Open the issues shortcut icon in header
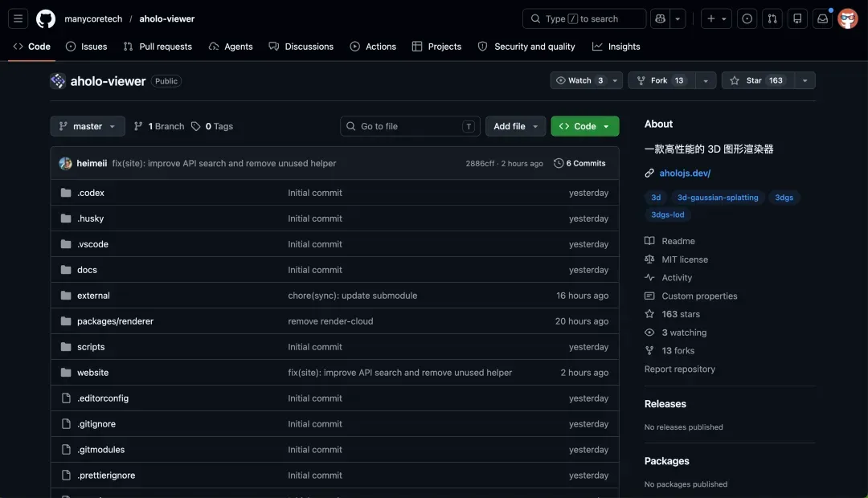 click(747, 18)
